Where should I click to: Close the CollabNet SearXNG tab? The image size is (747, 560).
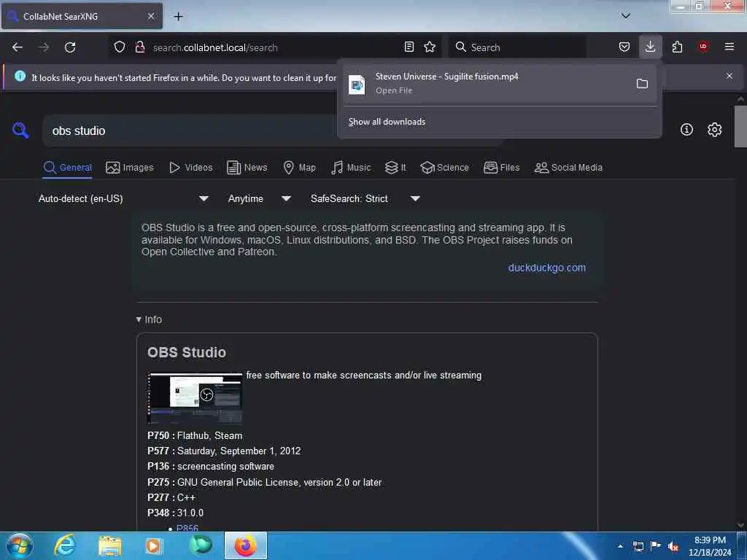[150, 16]
